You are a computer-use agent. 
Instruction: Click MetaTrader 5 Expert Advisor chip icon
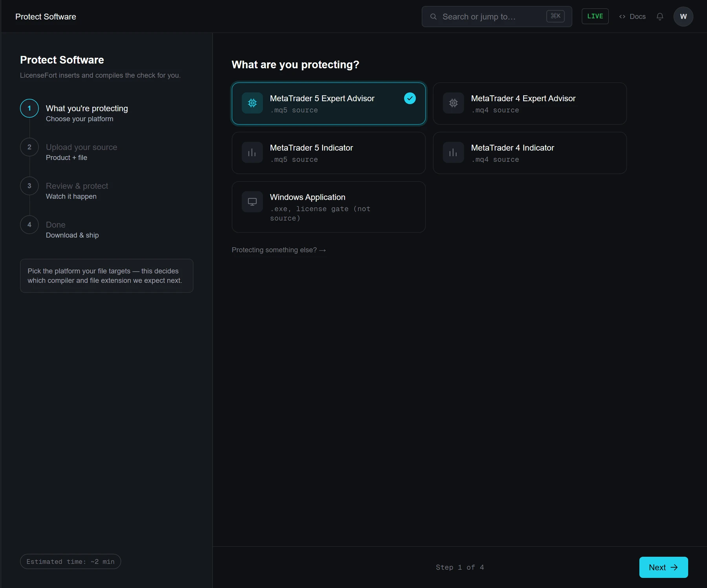[252, 103]
